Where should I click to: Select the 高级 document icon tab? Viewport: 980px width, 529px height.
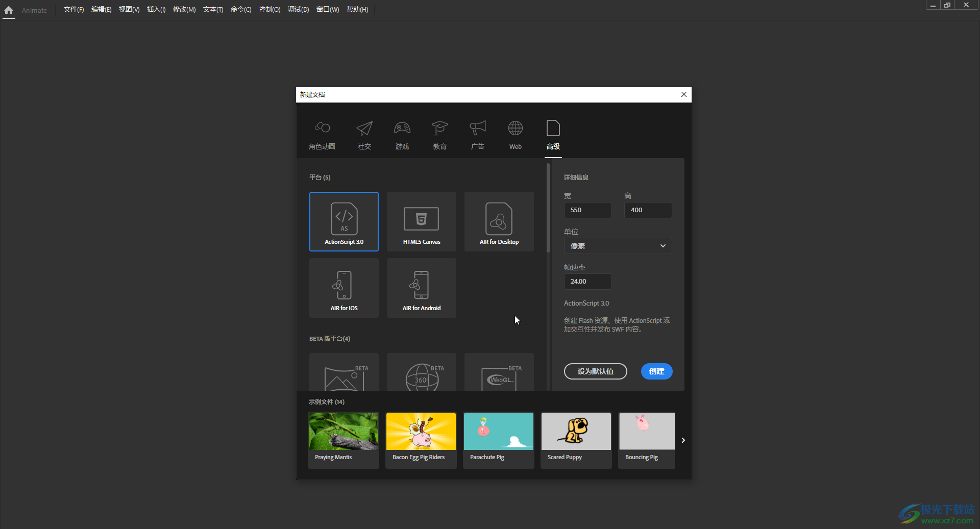(553, 128)
